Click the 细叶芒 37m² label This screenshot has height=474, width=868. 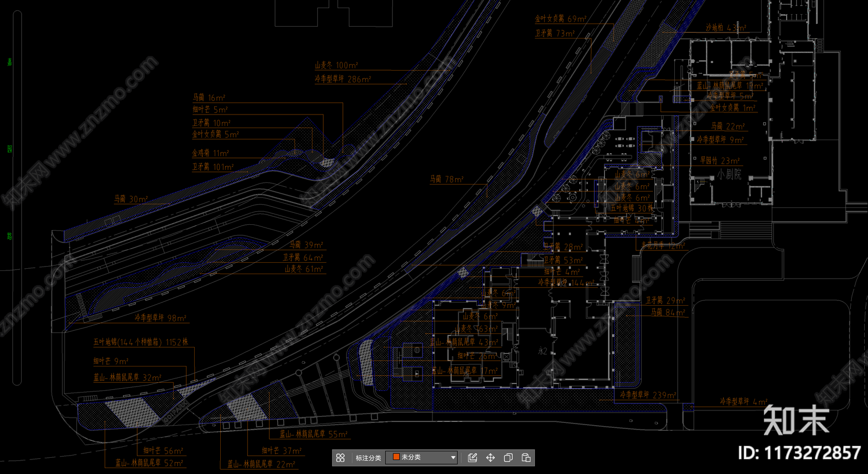282,451
